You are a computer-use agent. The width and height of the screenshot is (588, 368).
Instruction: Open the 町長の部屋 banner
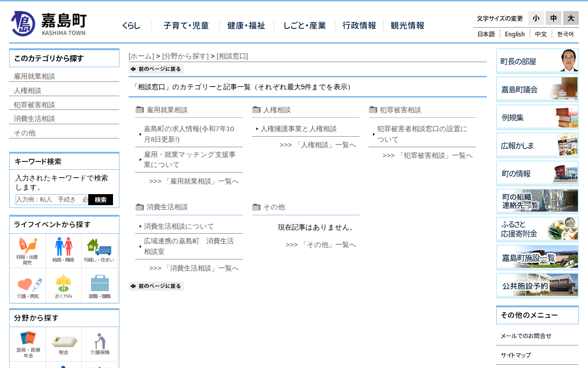point(537,61)
